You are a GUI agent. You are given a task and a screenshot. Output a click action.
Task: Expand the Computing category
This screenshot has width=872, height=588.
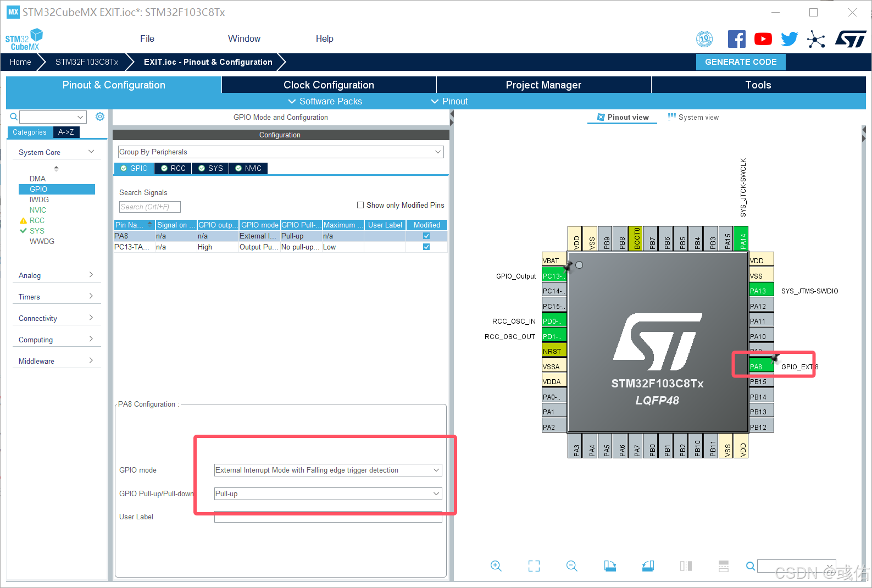point(91,339)
